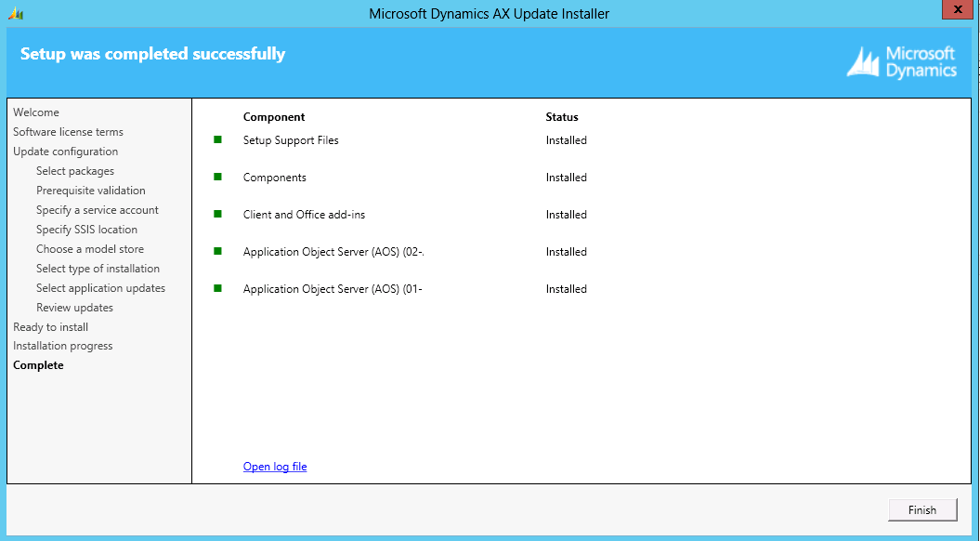Select Update configuration in the navigation pane
The height and width of the screenshot is (541, 980).
point(65,151)
